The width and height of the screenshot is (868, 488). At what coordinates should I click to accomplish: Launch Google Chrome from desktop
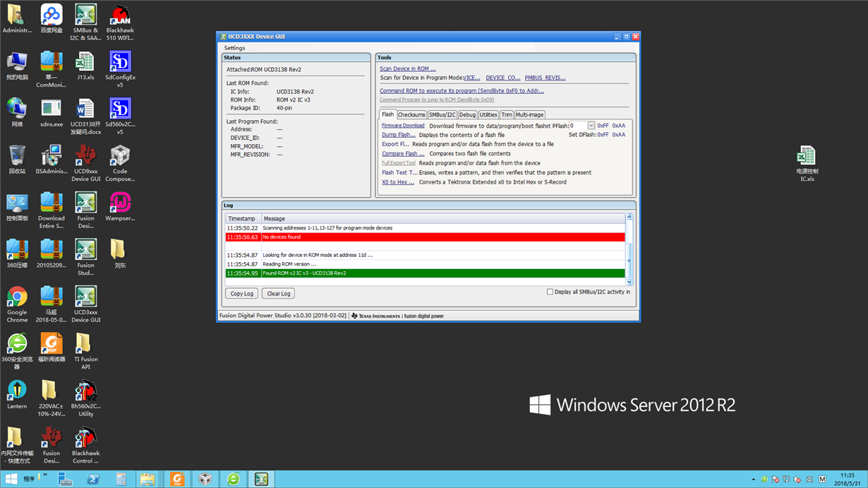[x=17, y=304]
